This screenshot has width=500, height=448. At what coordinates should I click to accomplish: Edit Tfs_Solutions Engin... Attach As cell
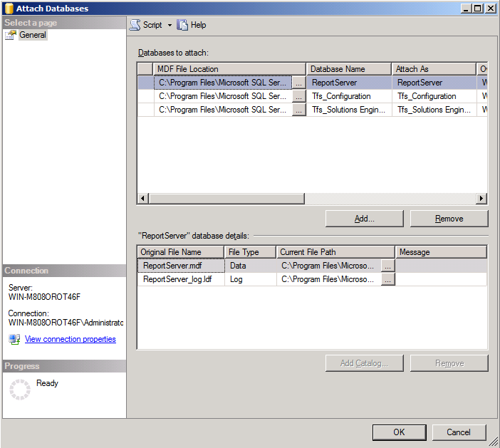coord(434,110)
